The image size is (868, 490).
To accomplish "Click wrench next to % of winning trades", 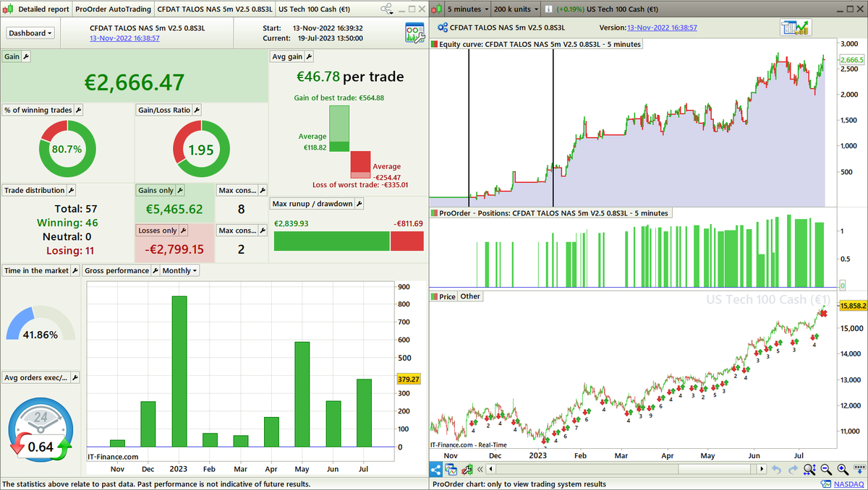I will pos(79,110).
